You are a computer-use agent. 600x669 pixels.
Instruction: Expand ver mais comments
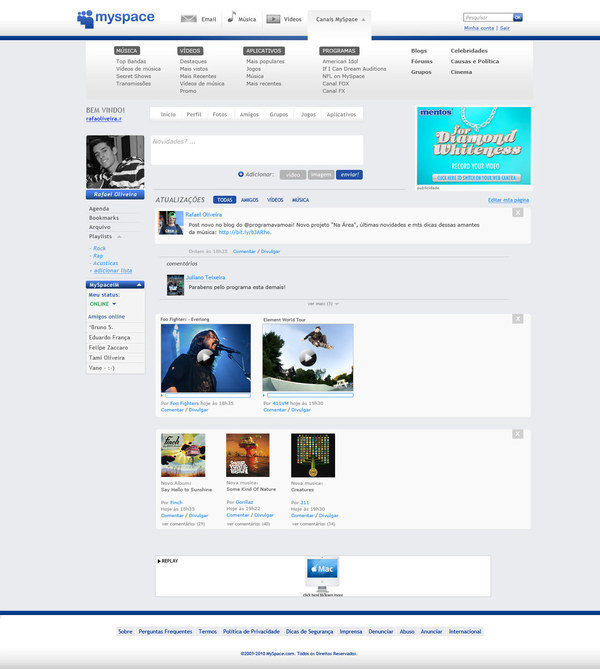point(323,304)
